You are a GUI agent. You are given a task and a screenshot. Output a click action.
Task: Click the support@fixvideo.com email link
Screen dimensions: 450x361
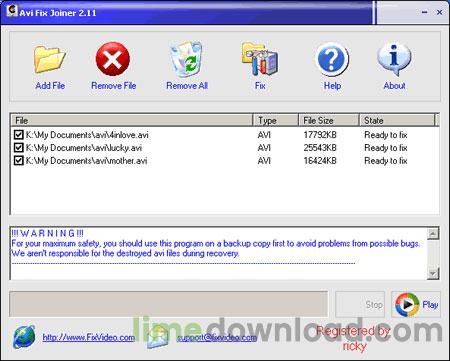[x=217, y=337]
